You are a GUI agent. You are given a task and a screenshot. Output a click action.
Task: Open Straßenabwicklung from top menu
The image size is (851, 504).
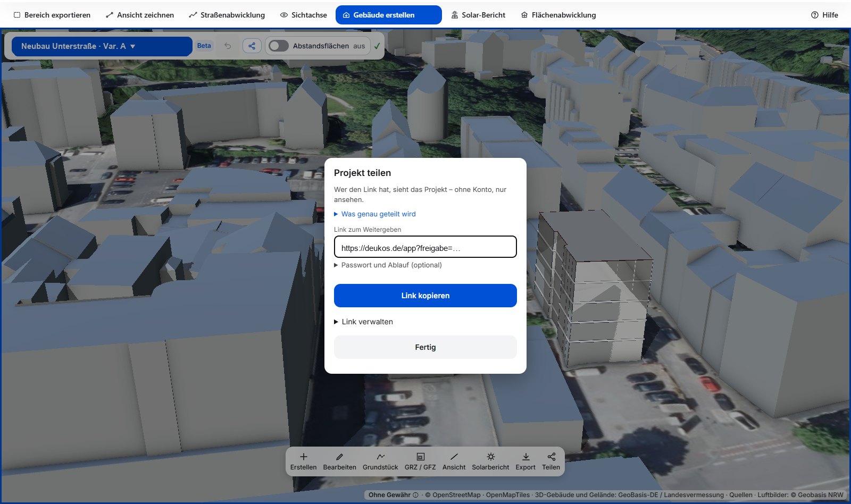point(227,15)
